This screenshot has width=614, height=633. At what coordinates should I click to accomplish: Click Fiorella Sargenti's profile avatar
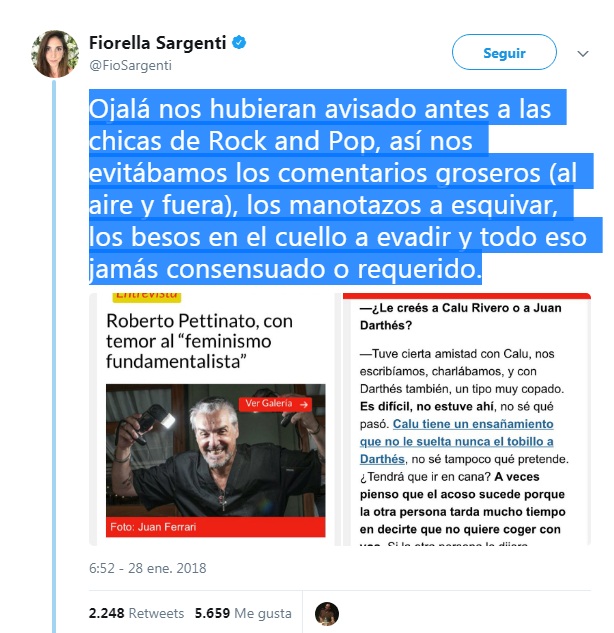pos(55,53)
